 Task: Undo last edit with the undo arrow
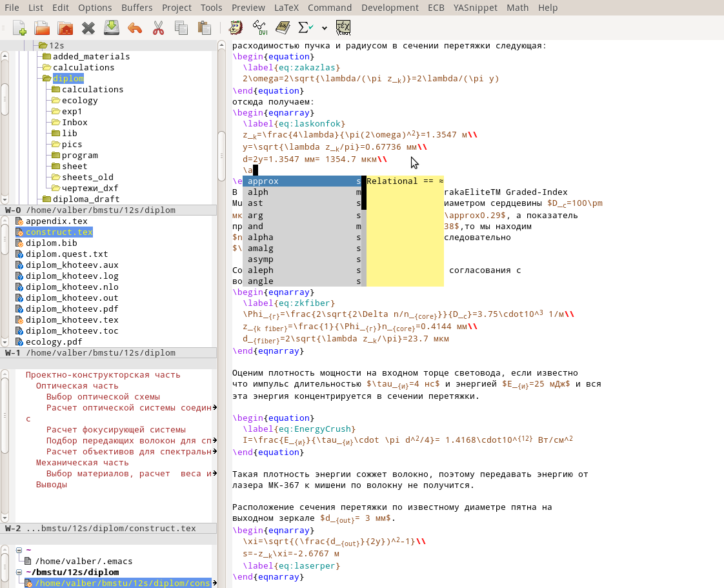pyautogui.click(x=134, y=28)
